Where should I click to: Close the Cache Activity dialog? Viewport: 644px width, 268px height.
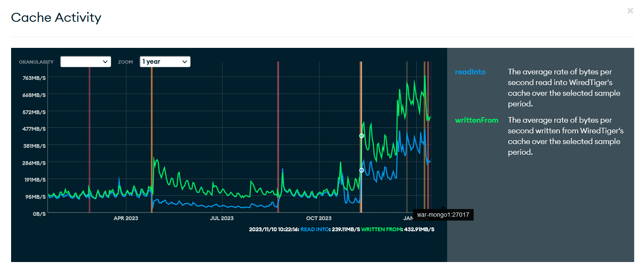[x=630, y=11]
